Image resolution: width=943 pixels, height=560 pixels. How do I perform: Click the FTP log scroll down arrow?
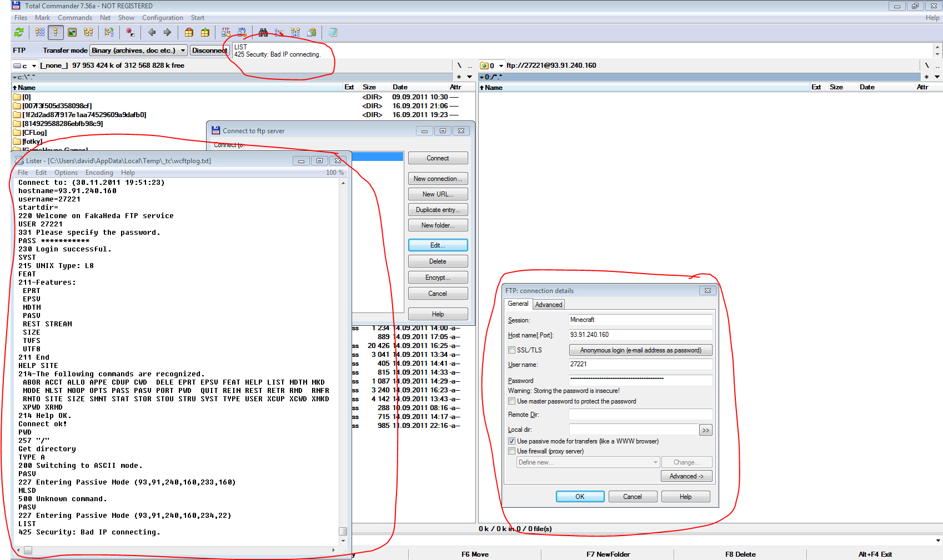(937, 54)
